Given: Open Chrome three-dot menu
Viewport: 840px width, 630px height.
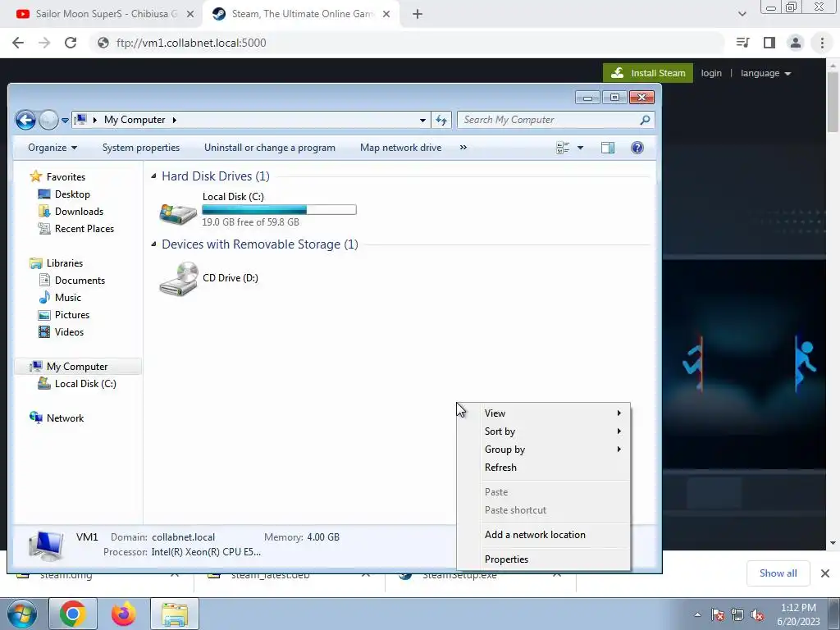Looking at the screenshot, I should (x=822, y=43).
